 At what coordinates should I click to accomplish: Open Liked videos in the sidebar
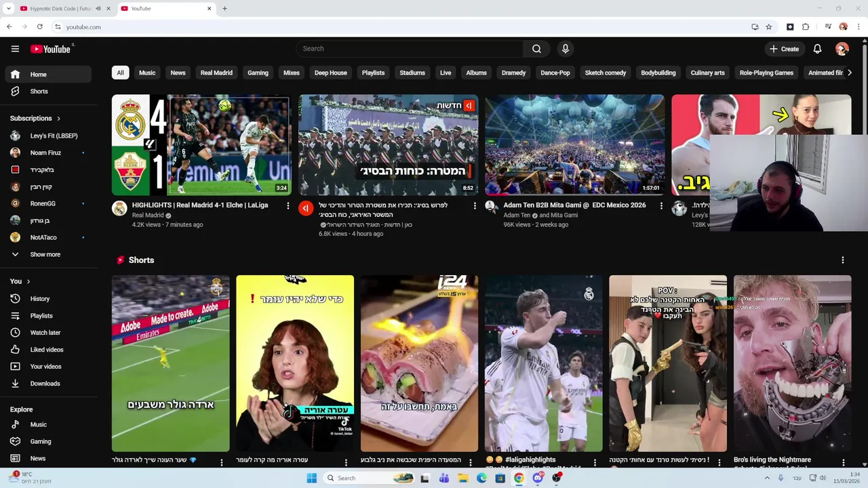click(x=47, y=350)
